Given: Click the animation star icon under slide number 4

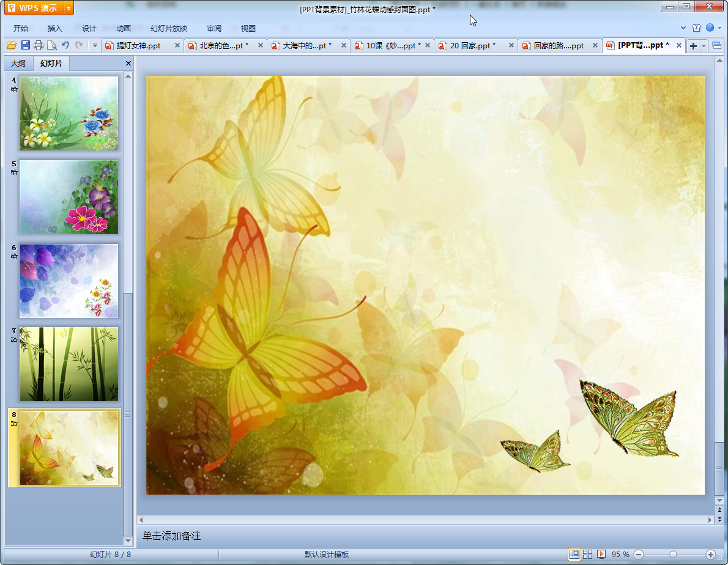Looking at the screenshot, I should [x=14, y=89].
